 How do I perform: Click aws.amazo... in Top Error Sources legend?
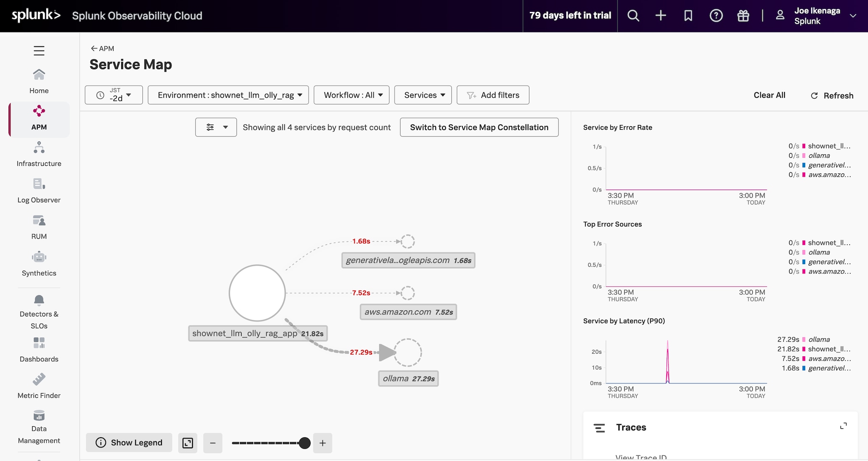coord(829,271)
